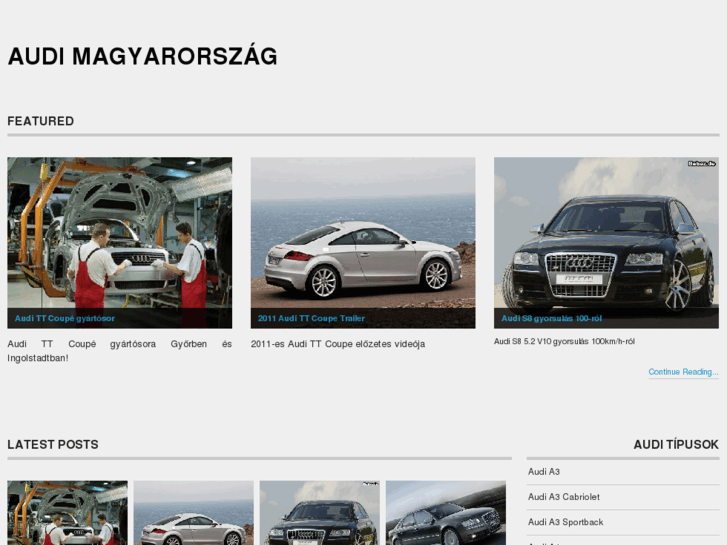Follow the 'Continue Reading...' link
The image size is (727, 545).
pyautogui.click(x=683, y=372)
